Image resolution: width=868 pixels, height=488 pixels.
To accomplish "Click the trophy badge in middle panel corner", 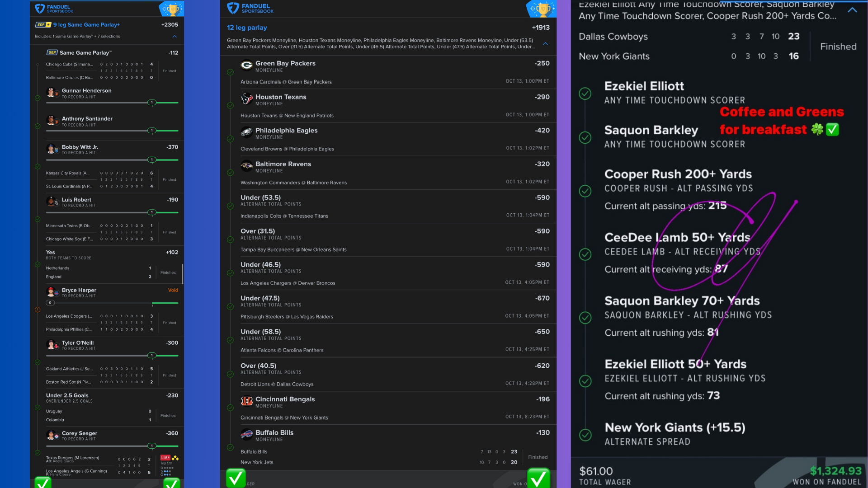I will (542, 9).
